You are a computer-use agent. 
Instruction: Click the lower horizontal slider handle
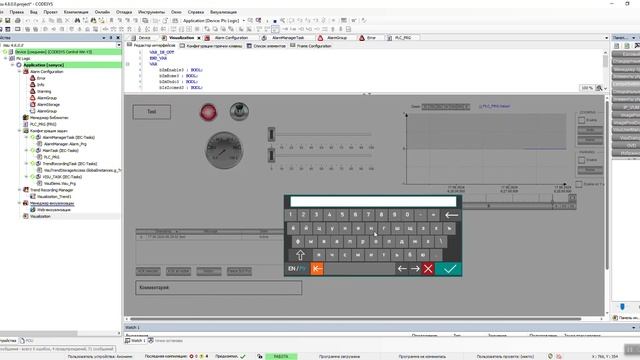[271, 156]
